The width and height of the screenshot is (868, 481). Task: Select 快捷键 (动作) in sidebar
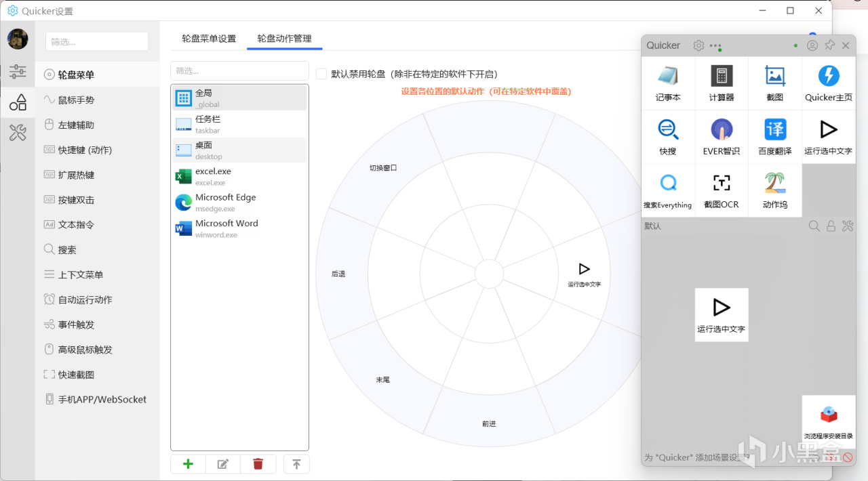point(85,150)
